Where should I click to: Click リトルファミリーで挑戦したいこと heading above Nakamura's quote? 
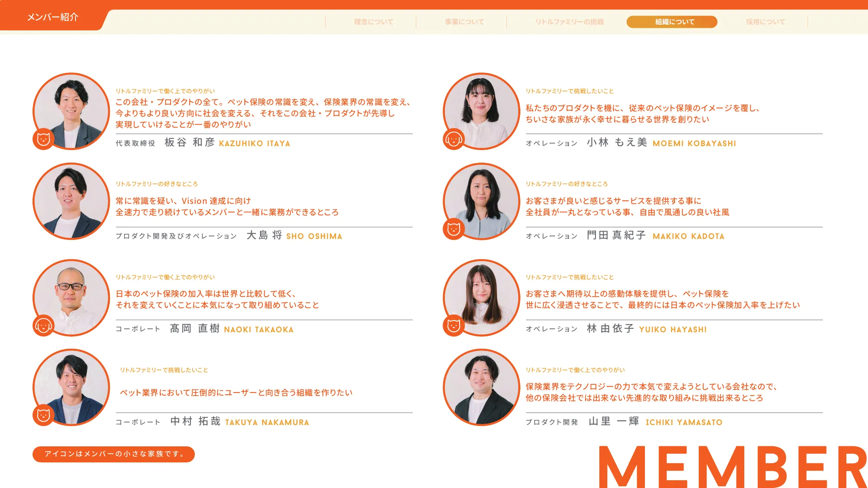pyautogui.click(x=164, y=370)
